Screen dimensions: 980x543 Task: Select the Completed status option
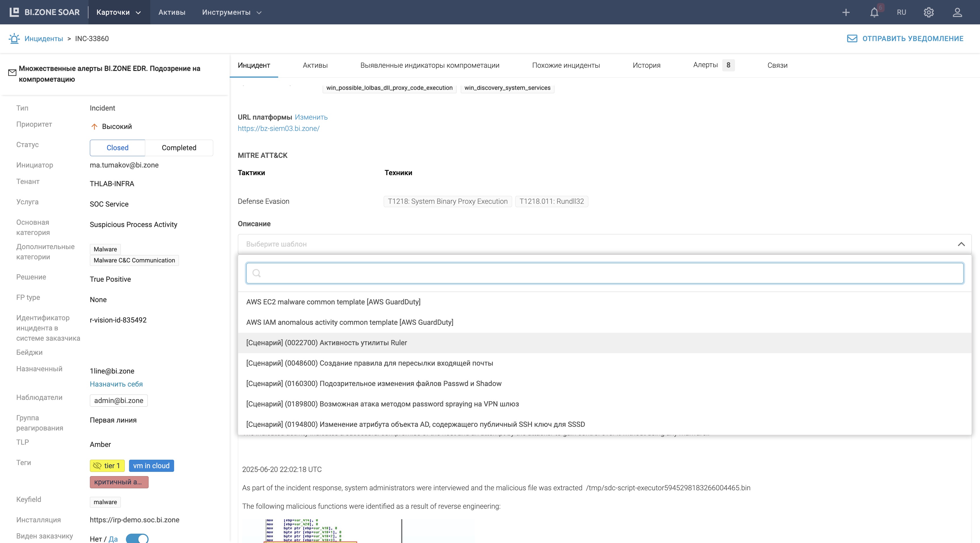(179, 148)
